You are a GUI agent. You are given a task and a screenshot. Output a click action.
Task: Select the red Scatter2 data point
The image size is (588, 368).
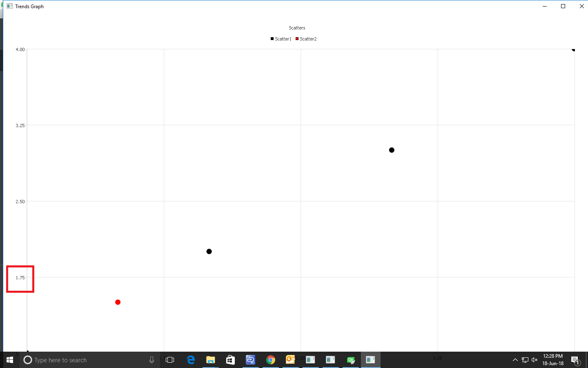tap(118, 302)
